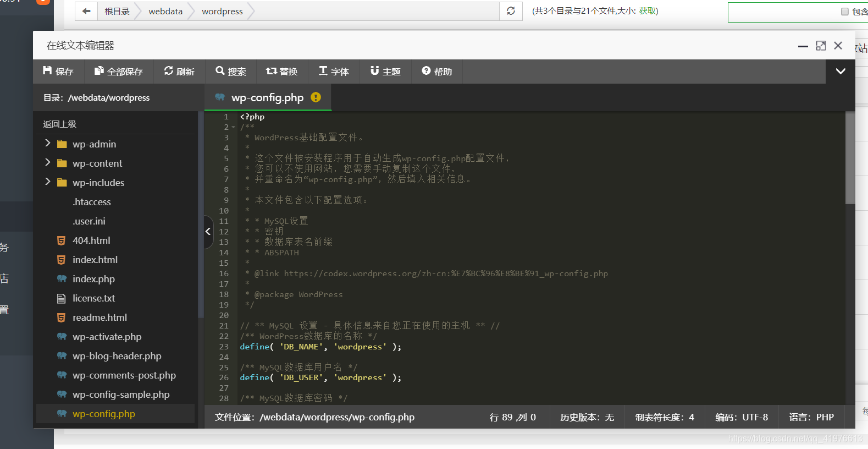Image resolution: width=868 pixels, height=449 pixels.
Task: Click the editor vertical scrollbar thumb
Action: (850, 158)
